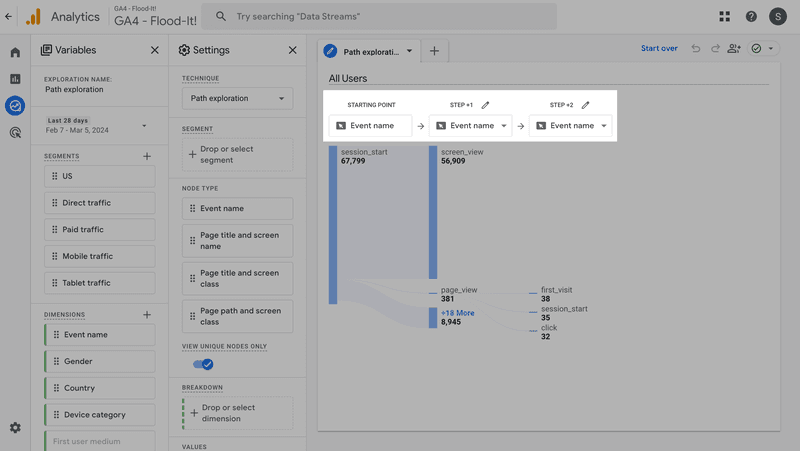Click the Settings panel gear icon
The height and width of the screenshot is (451, 800).
[184, 50]
